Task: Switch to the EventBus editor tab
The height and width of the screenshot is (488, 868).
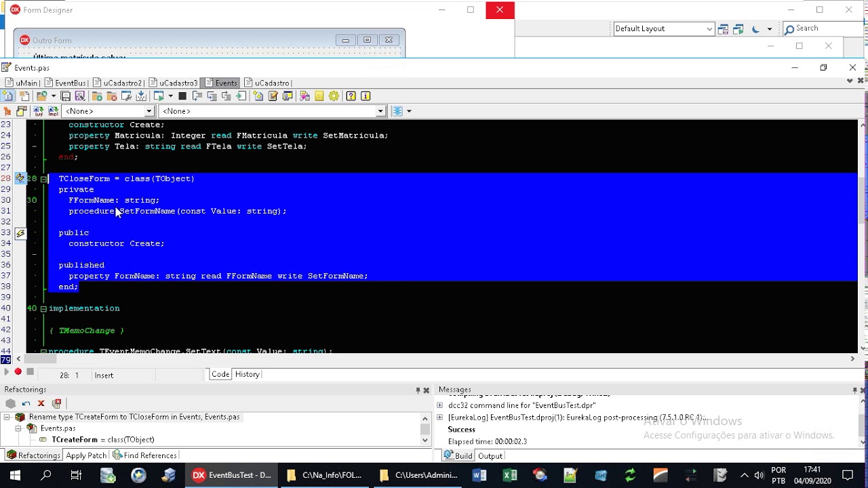Action: (x=66, y=83)
